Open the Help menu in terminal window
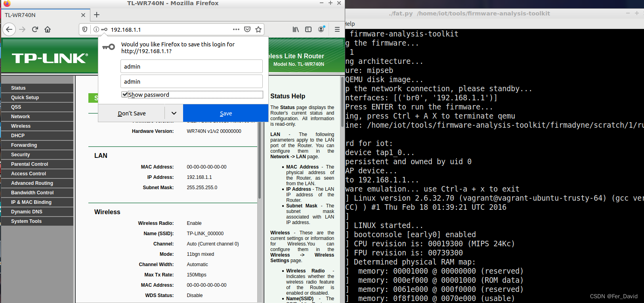The height and width of the screenshot is (303, 644). (x=350, y=24)
